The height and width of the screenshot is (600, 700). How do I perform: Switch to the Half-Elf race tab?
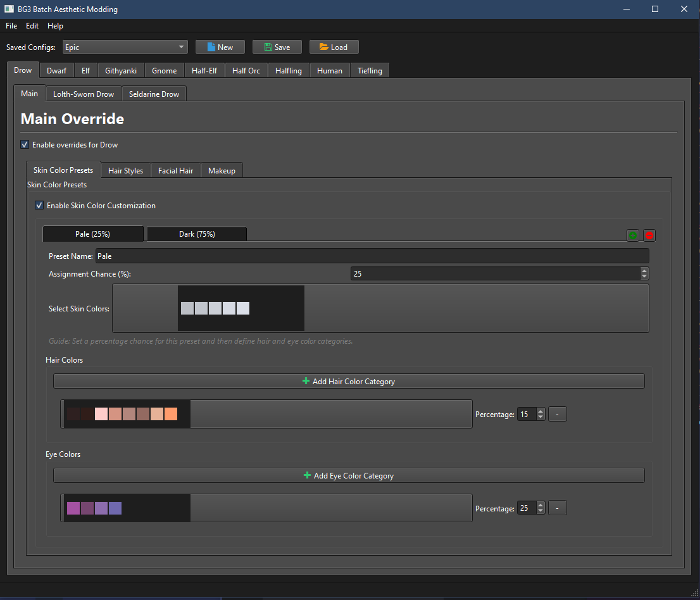coord(204,70)
